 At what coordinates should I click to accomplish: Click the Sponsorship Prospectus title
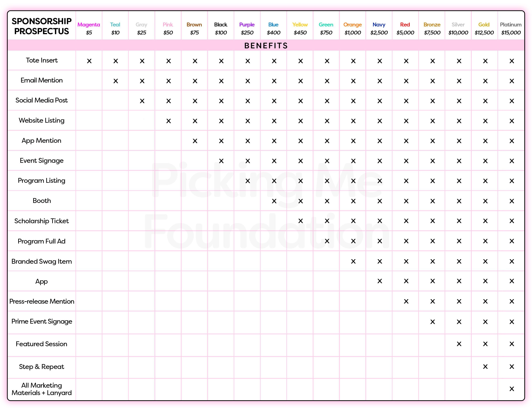(x=42, y=26)
